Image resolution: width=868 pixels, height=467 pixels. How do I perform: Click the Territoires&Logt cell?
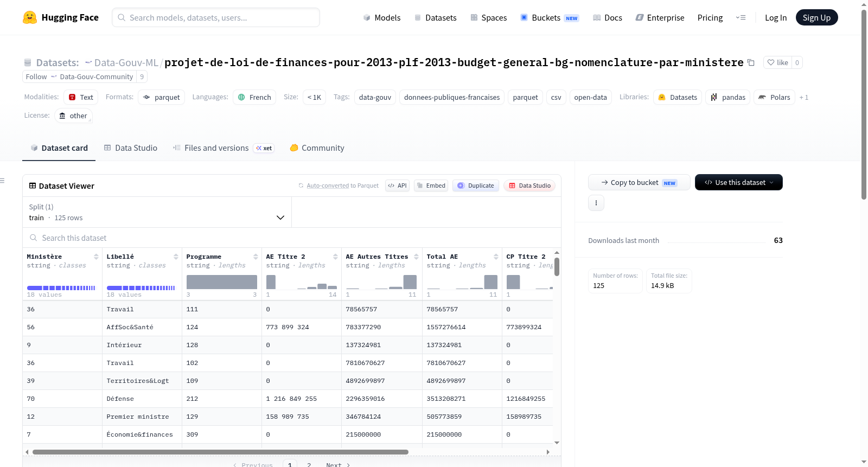click(x=142, y=381)
